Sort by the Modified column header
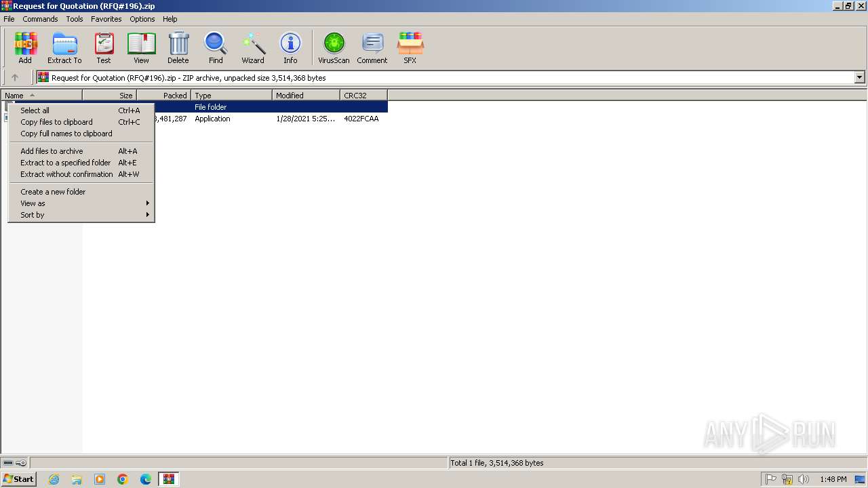Image resolution: width=868 pixels, height=488 pixels. click(307, 96)
